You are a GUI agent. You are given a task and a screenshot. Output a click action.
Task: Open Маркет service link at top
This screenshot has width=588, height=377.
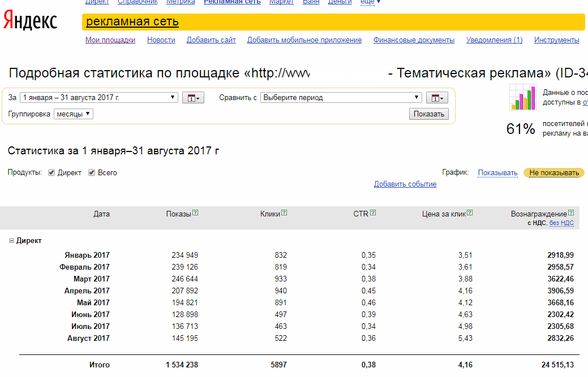281,2
